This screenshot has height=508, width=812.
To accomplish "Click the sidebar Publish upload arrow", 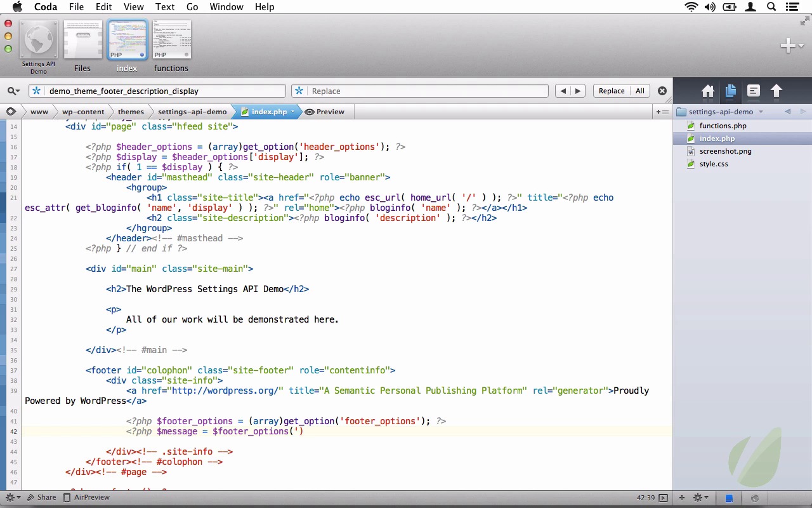I will (776, 91).
